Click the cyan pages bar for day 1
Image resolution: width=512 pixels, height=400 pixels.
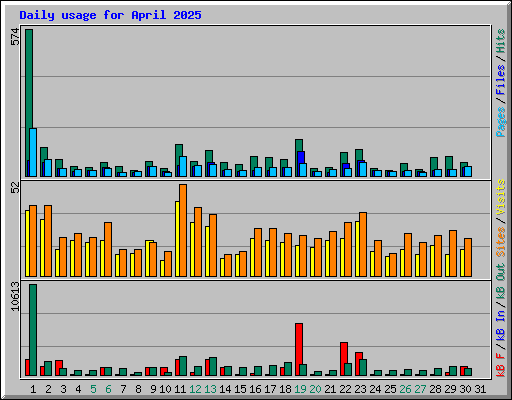33,152
